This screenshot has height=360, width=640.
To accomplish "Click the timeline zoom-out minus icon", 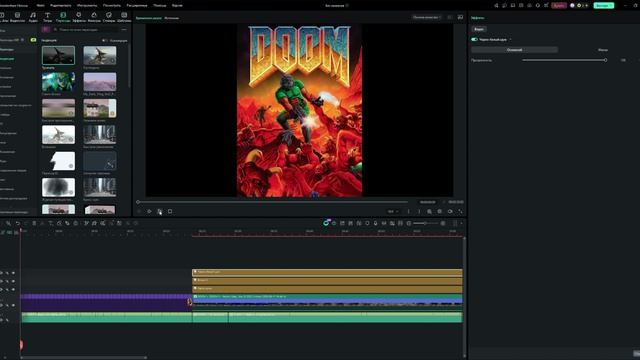I will point(409,223).
